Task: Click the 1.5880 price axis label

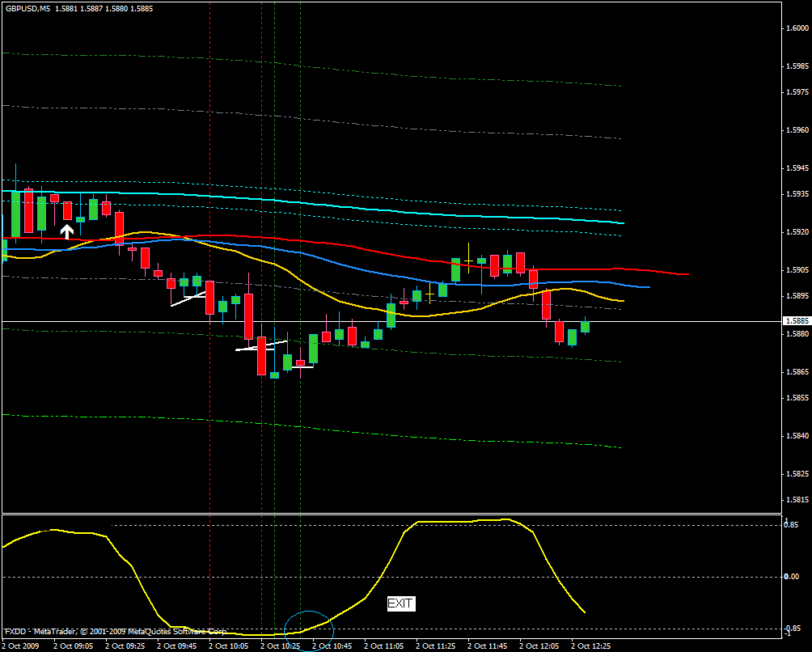Action: (x=797, y=334)
